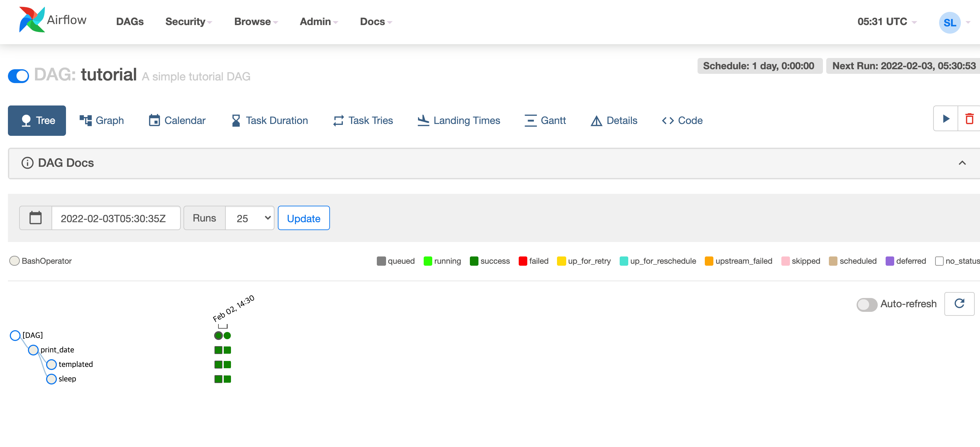The width and height of the screenshot is (980, 447).
Task: Click the base date input field
Action: tap(115, 218)
